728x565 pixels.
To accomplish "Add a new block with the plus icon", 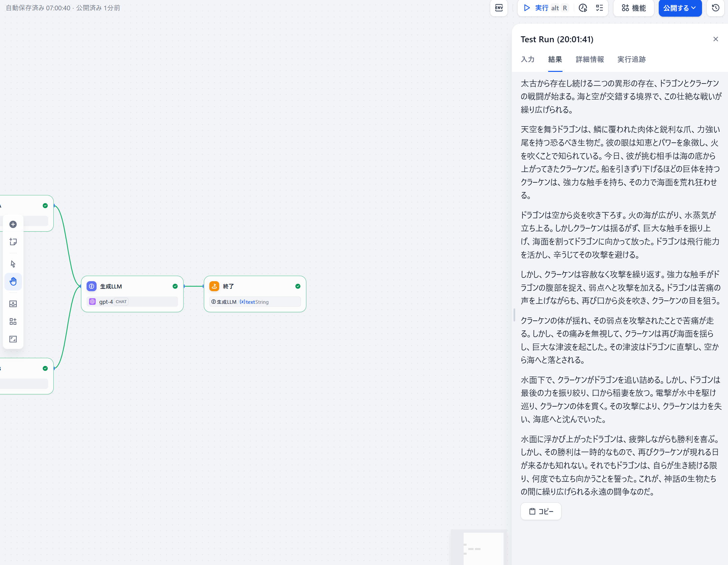I will [13, 225].
